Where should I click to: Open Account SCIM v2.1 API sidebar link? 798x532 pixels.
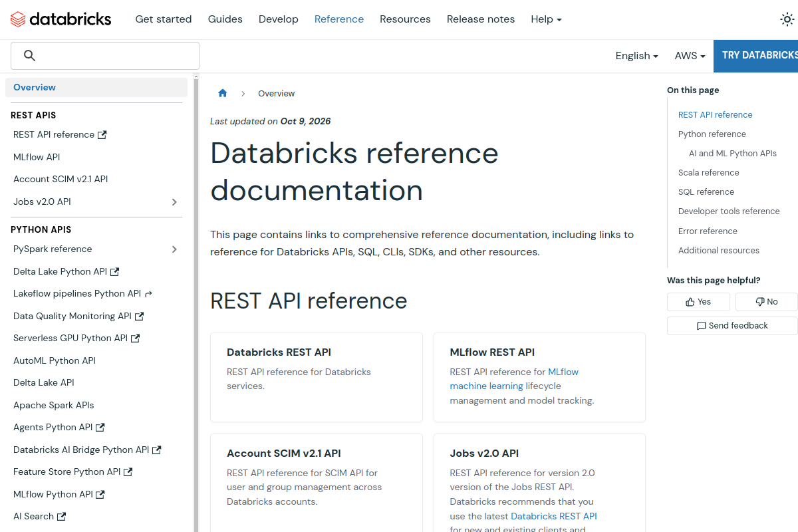tap(61, 180)
